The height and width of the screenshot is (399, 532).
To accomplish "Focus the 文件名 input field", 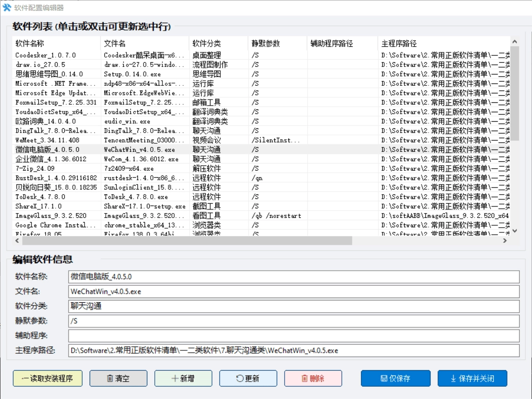I will point(294,291).
